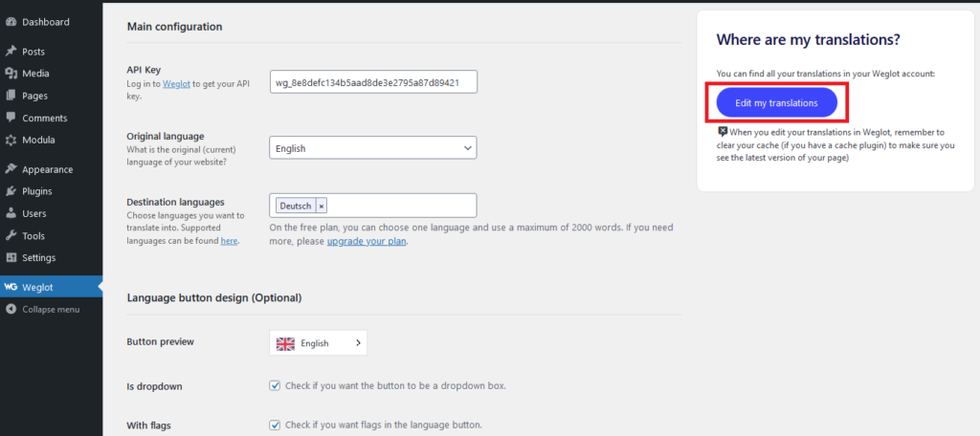Toggle the Is dropdown checkbox
Image resolution: width=980 pixels, height=436 pixels.
click(x=276, y=386)
